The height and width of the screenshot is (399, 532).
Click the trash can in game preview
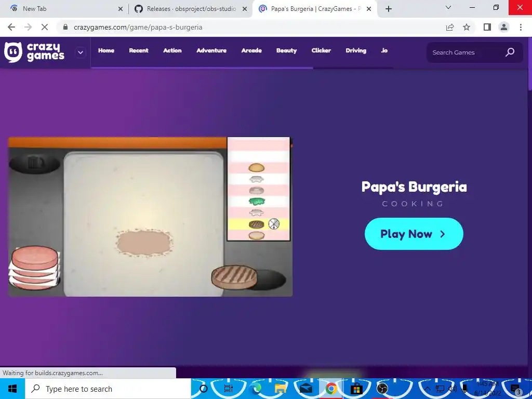point(34,163)
